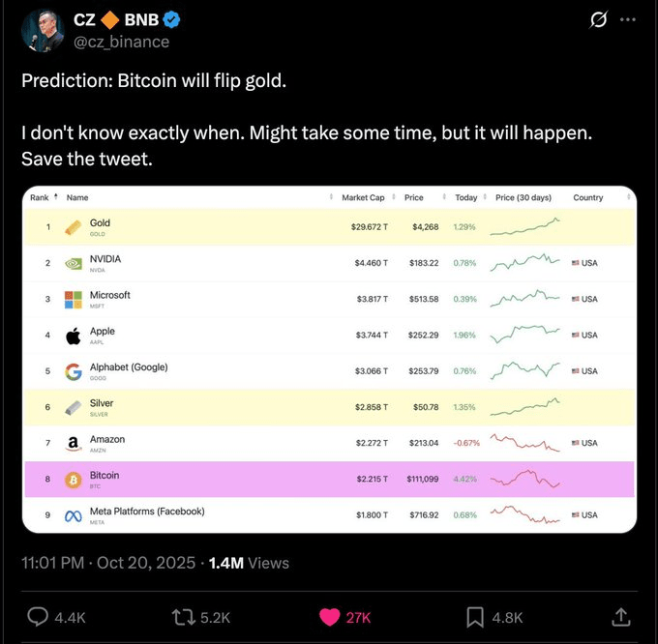Click the Bitcoin logo in row 8

tap(73, 480)
